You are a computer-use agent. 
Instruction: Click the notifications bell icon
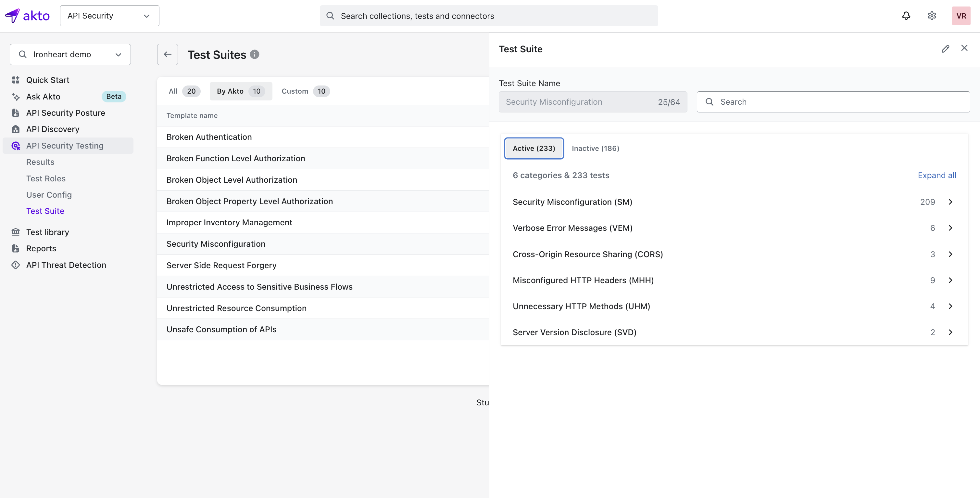(x=906, y=16)
